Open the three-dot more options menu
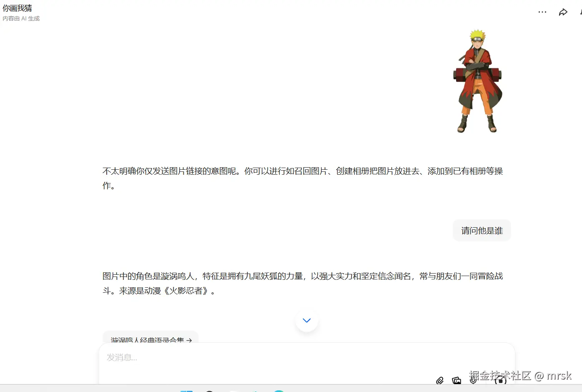582x392 pixels. coord(542,12)
